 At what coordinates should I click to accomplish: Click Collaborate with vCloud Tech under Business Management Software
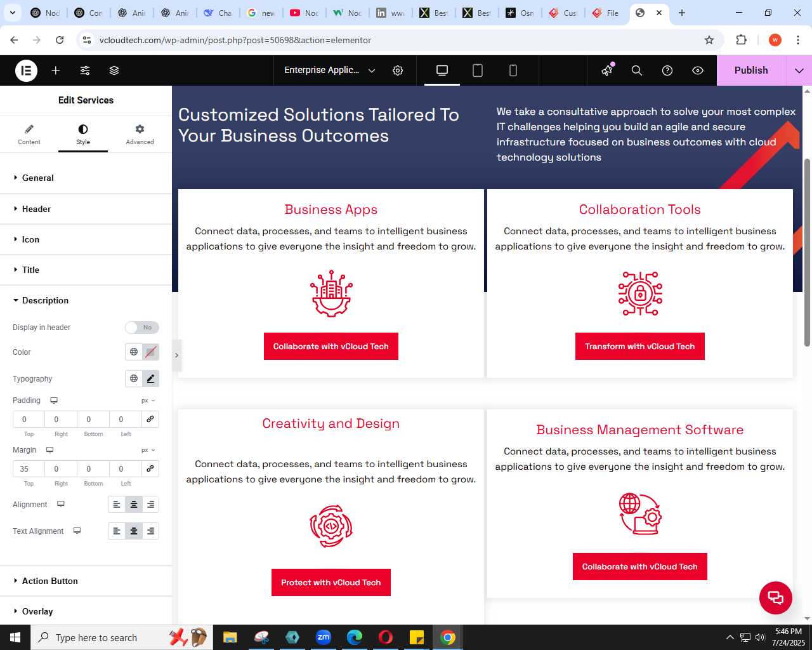point(640,567)
